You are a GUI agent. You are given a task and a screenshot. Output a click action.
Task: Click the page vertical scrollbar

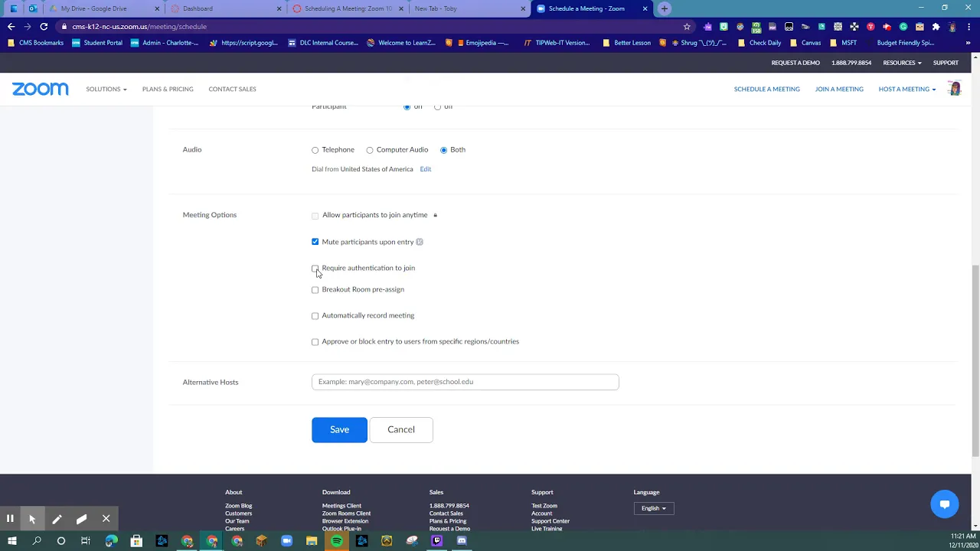[975, 360]
